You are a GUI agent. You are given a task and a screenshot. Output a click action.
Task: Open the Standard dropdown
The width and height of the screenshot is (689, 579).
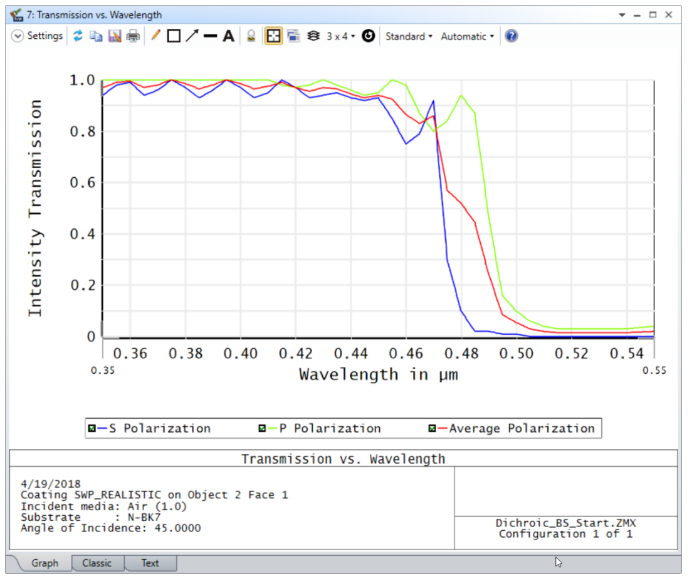point(409,36)
